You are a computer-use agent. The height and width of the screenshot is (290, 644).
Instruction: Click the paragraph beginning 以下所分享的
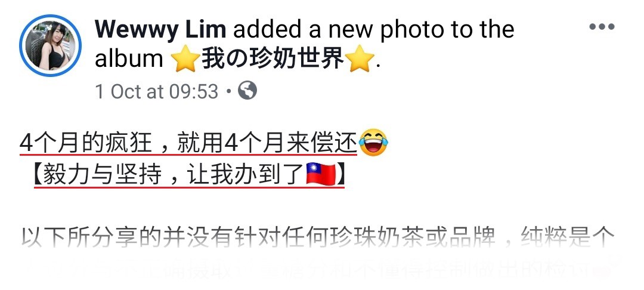(x=317, y=238)
